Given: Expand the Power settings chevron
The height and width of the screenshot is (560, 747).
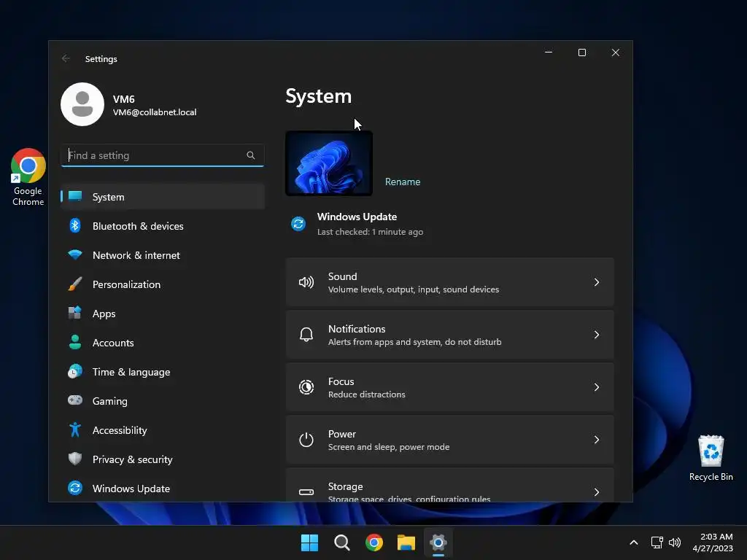Looking at the screenshot, I should coord(597,440).
